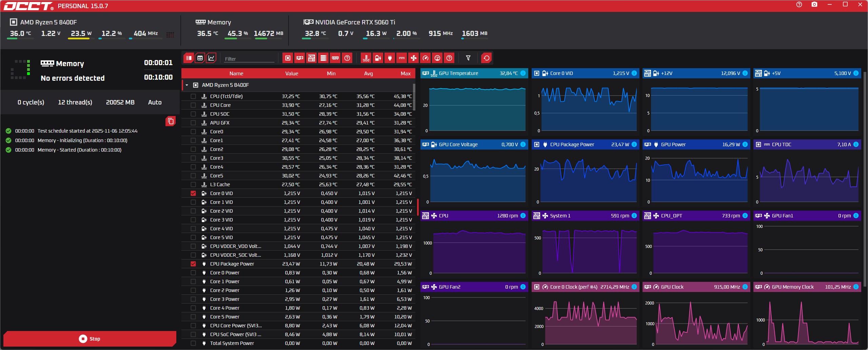The height and width of the screenshot is (350, 868).
Task: Click the funnel filter icon
Action: 468,58
